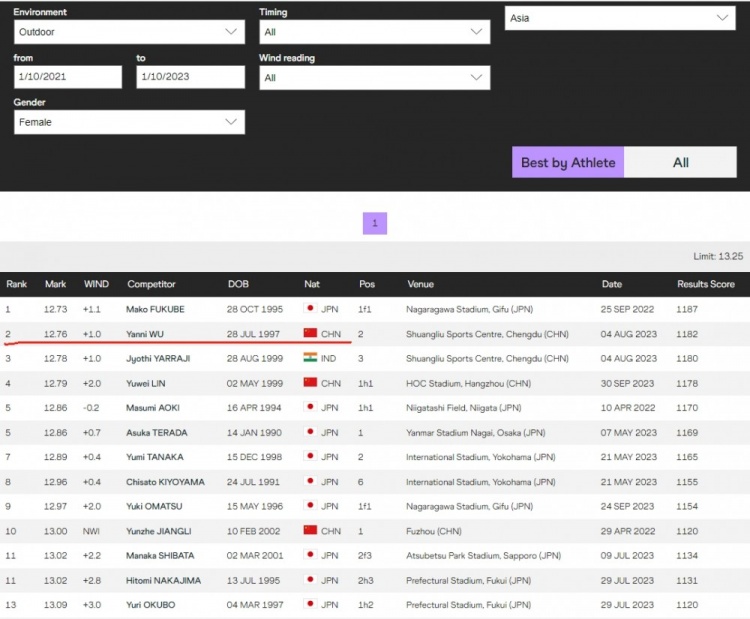Click the 'from' date field 1/10/2021

click(68, 78)
